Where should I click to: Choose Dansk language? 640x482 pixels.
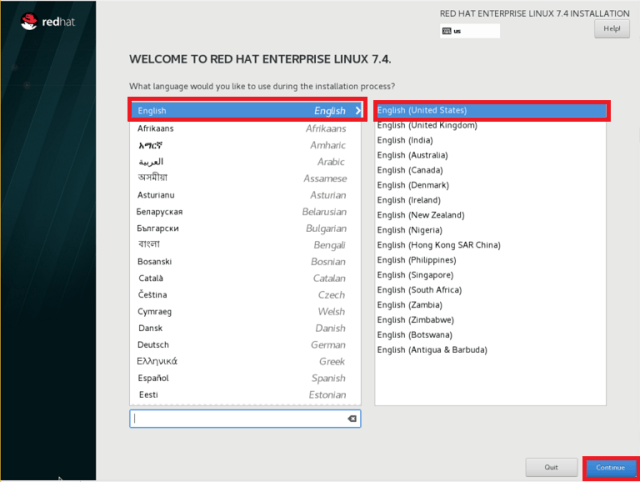[246, 328]
